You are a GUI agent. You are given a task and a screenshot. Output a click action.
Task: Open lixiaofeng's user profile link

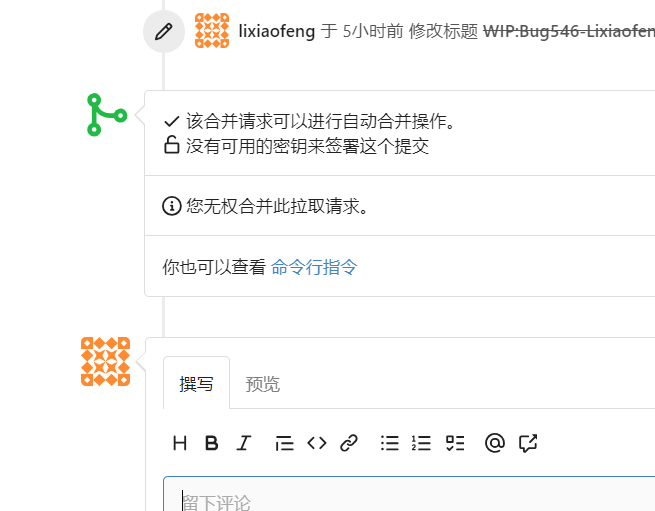(x=277, y=31)
